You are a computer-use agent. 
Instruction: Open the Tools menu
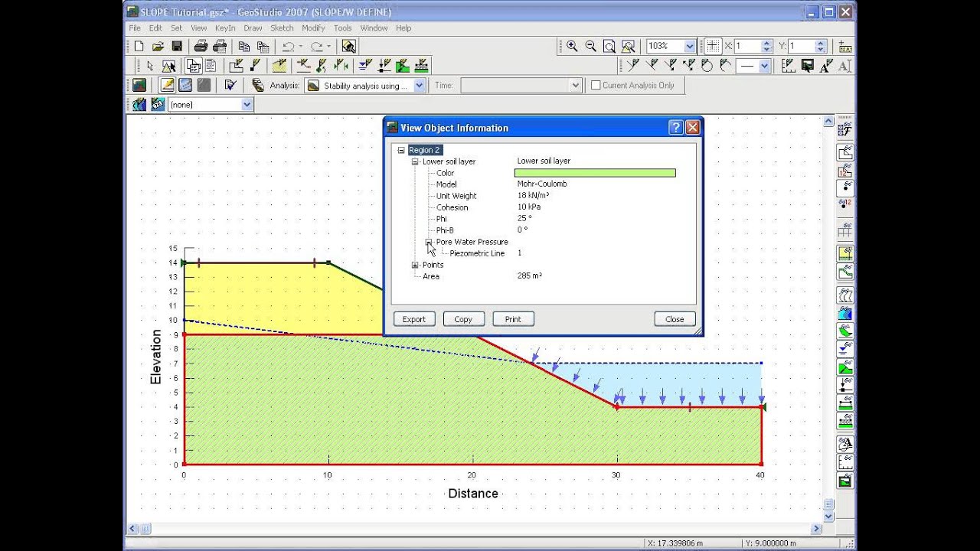pos(342,28)
